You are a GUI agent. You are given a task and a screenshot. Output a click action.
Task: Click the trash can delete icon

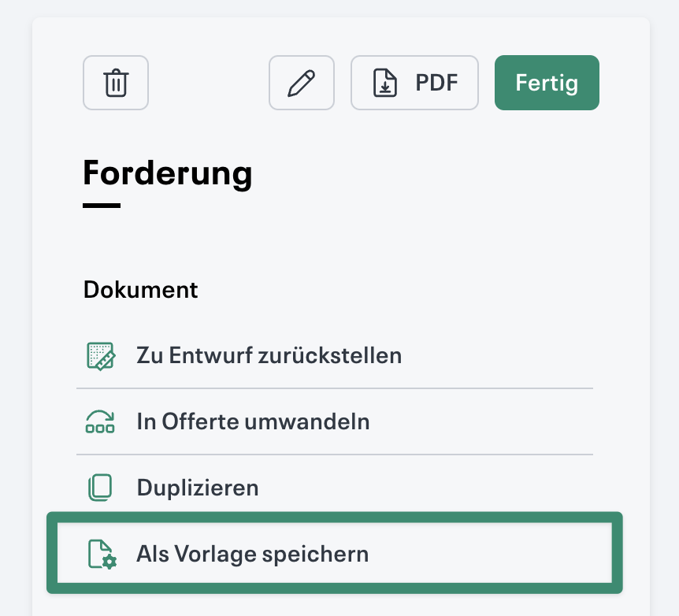(x=115, y=82)
